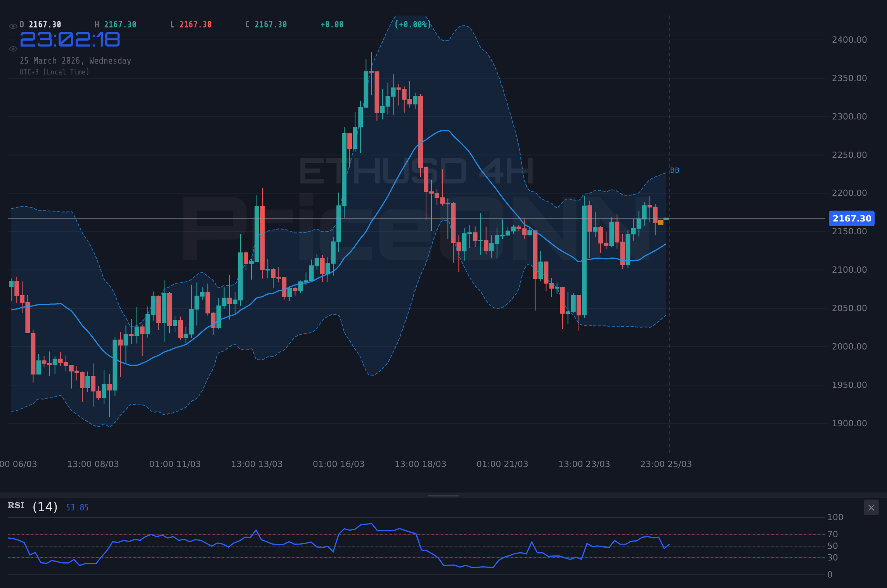Select the BB label on the chart
Image resolution: width=887 pixels, height=588 pixels.
coord(675,170)
